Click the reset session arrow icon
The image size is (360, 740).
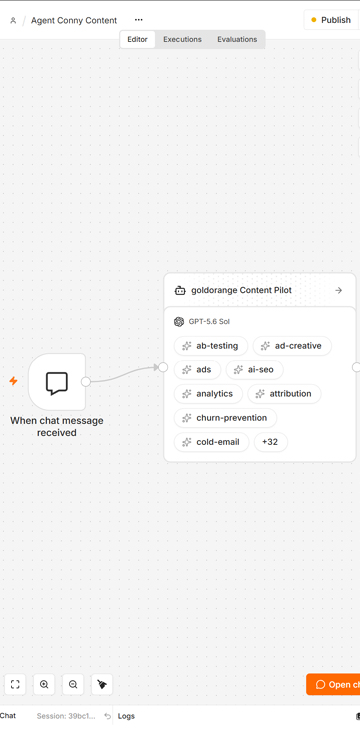[107, 716]
